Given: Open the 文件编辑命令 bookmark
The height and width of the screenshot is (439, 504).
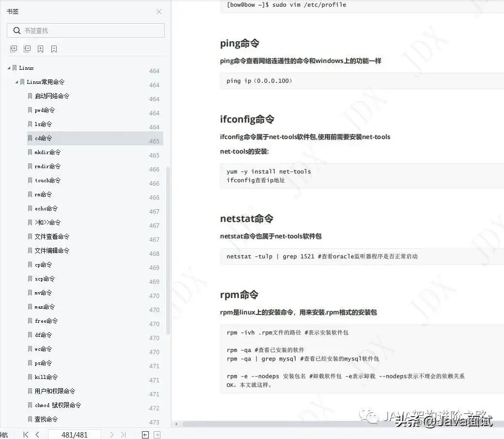Looking at the screenshot, I should tap(52, 251).
